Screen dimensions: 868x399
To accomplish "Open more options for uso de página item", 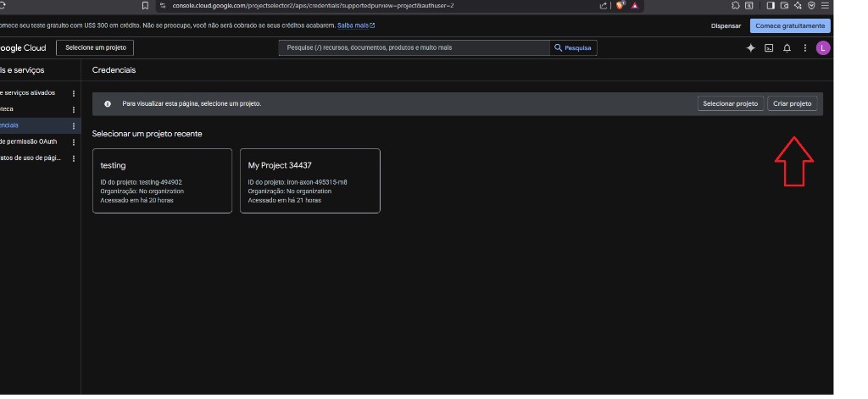I will [x=74, y=158].
